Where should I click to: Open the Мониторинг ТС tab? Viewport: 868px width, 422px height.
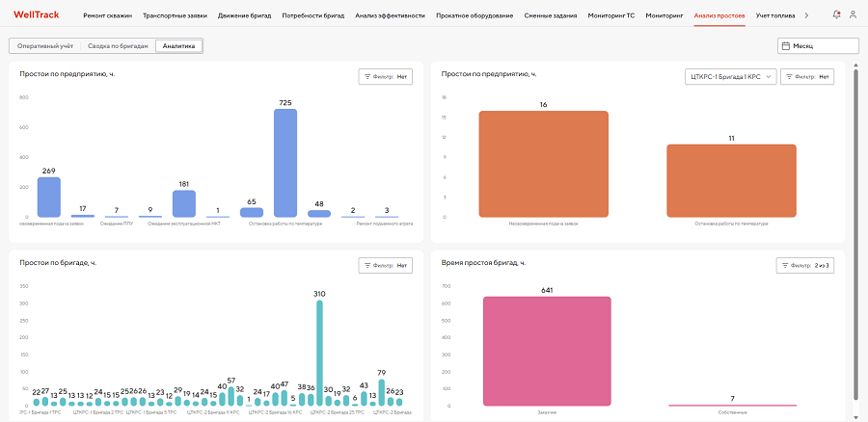[611, 15]
